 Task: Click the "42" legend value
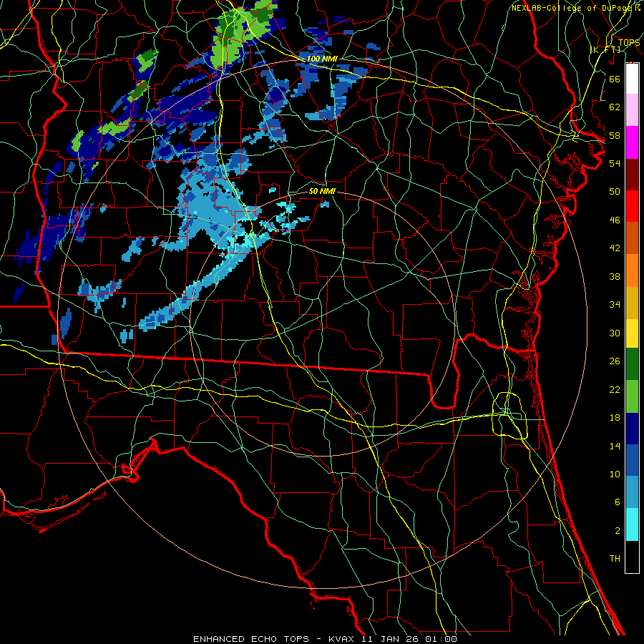click(615, 248)
